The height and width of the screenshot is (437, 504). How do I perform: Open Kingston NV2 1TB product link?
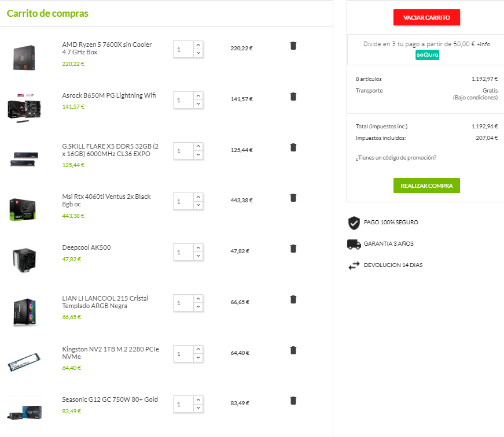pyautogui.click(x=111, y=353)
